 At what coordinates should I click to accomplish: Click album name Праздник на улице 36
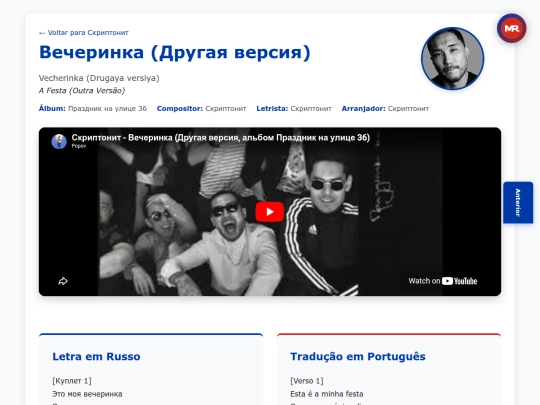coord(107,108)
